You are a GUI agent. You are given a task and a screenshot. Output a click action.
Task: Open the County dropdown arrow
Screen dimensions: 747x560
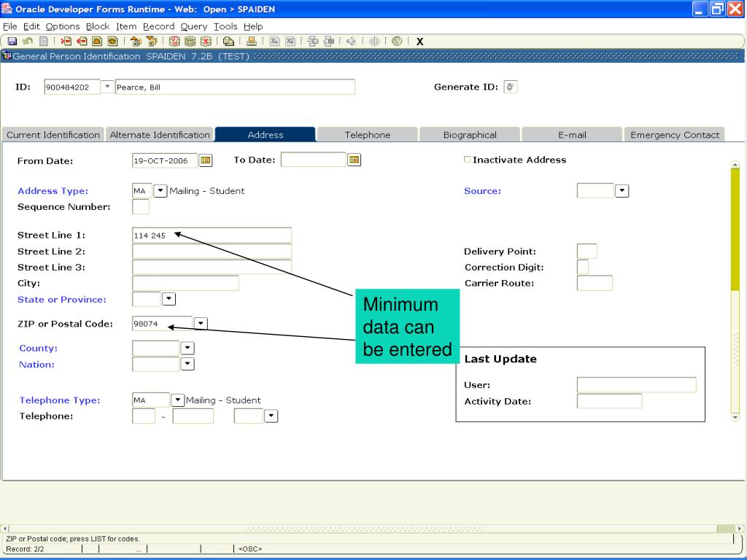point(187,348)
